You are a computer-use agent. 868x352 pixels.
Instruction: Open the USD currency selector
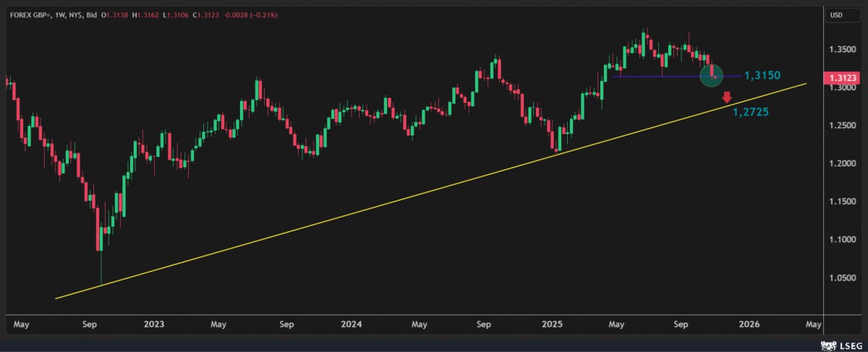click(x=835, y=15)
